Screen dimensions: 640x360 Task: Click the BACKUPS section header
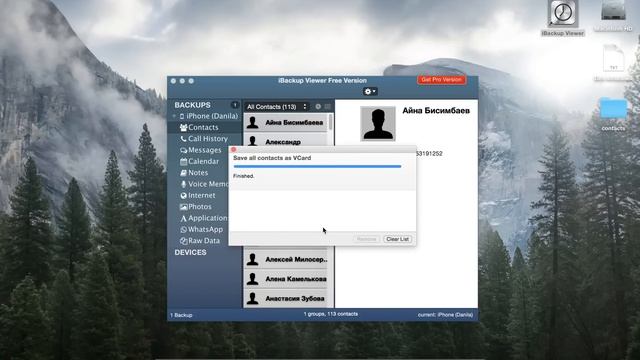[193, 105]
